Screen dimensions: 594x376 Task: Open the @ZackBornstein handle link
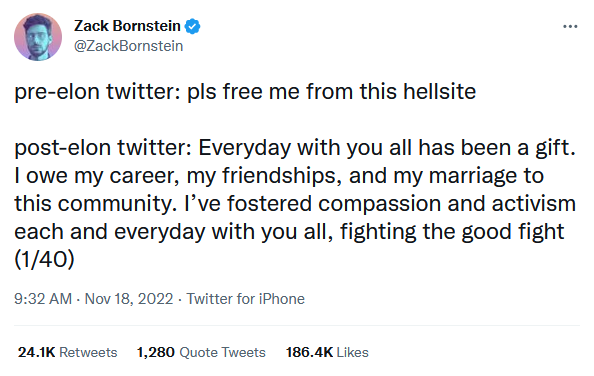coord(128,46)
